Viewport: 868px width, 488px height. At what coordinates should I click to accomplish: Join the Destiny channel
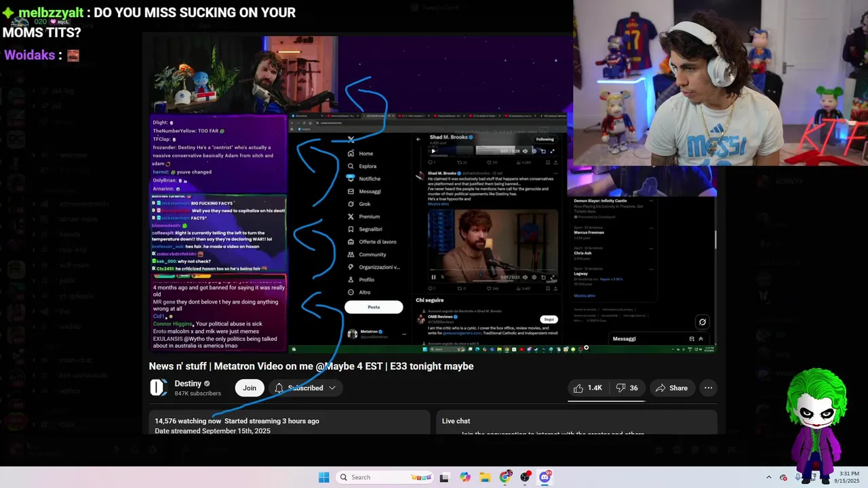coord(250,388)
